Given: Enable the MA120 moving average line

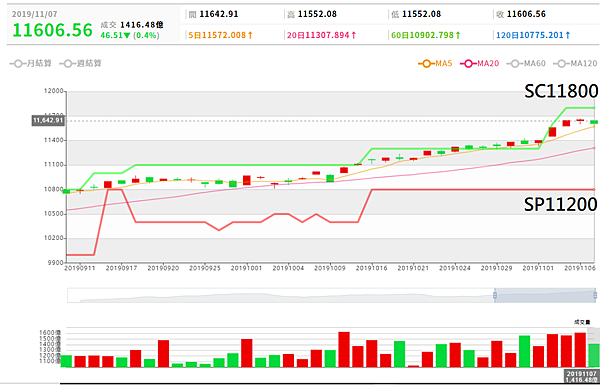Looking at the screenshot, I should [x=575, y=64].
